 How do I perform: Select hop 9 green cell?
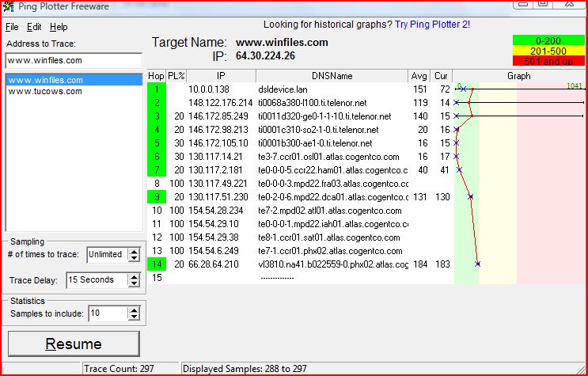point(157,197)
